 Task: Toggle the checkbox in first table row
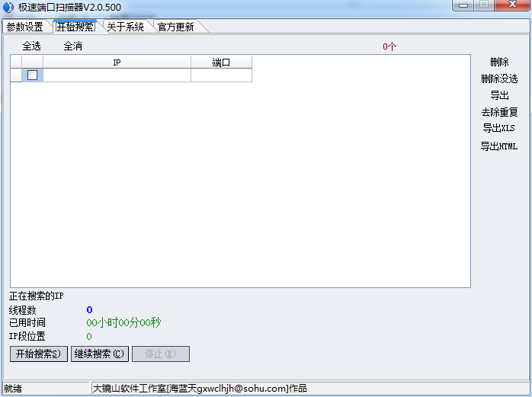(x=32, y=75)
